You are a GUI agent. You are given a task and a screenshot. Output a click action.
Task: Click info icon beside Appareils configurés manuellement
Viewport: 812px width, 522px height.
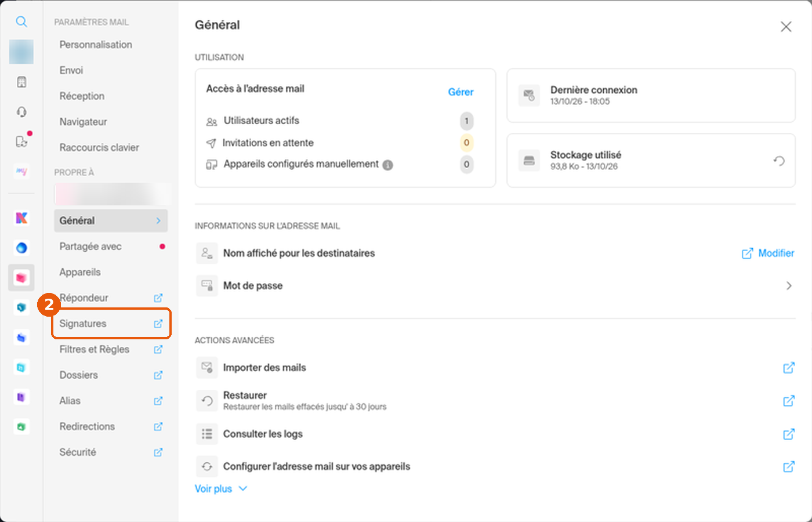point(388,165)
